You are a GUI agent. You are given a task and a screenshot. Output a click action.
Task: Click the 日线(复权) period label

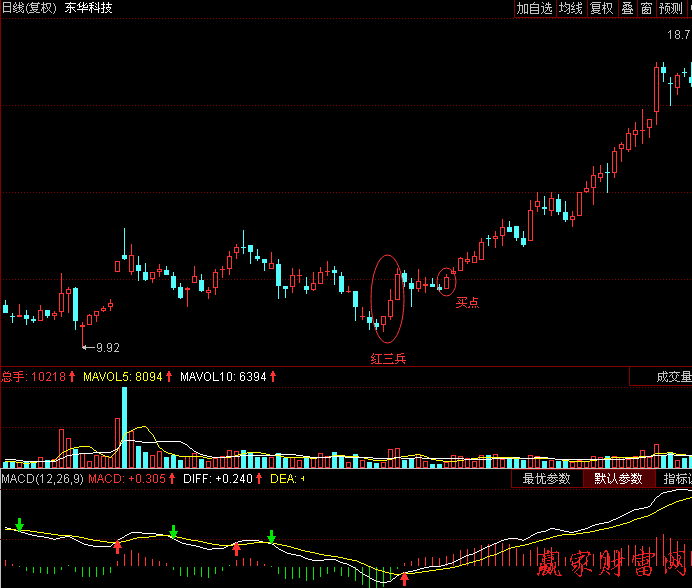coord(29,9)
